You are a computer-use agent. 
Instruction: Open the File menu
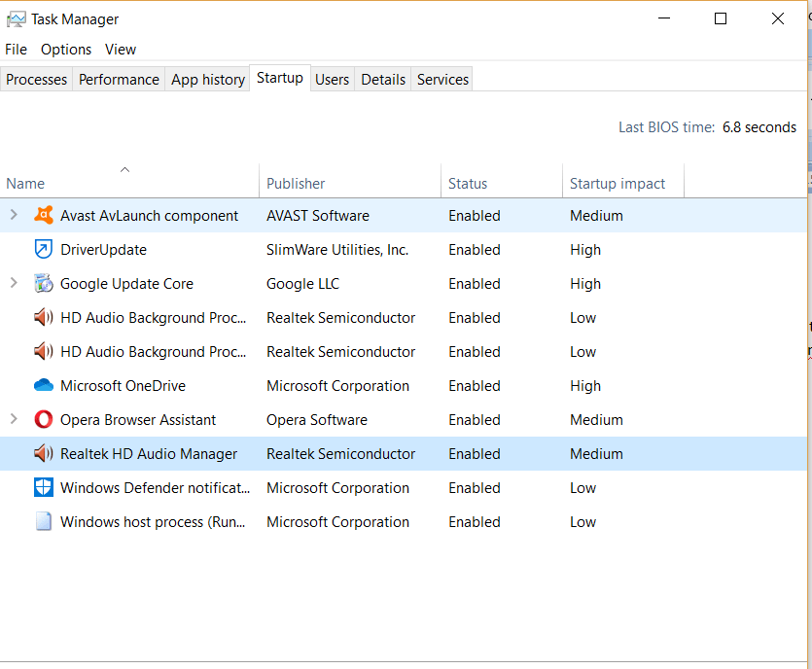click(17, 50)
